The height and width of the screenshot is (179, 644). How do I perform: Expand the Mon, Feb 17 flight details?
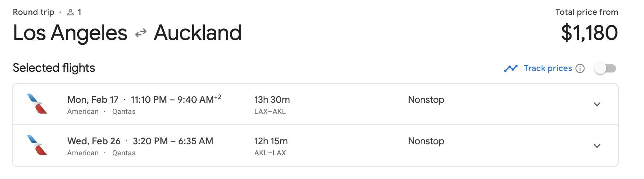[597, 104]
